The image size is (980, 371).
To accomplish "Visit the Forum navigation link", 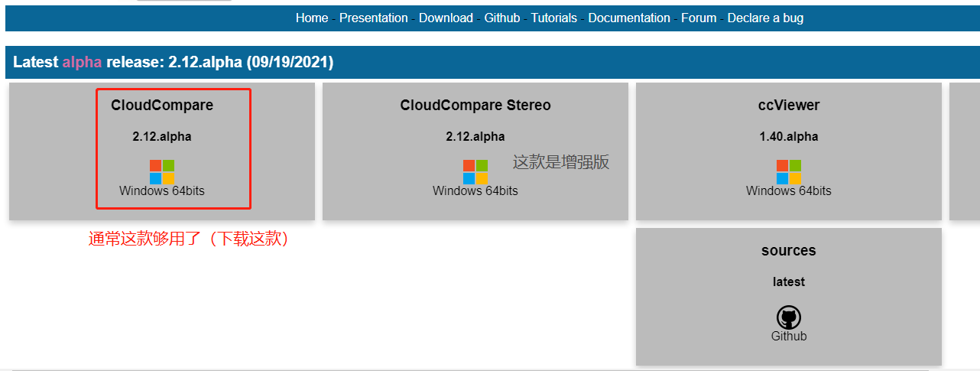I will pyautogui.click(x=699, y=18).
